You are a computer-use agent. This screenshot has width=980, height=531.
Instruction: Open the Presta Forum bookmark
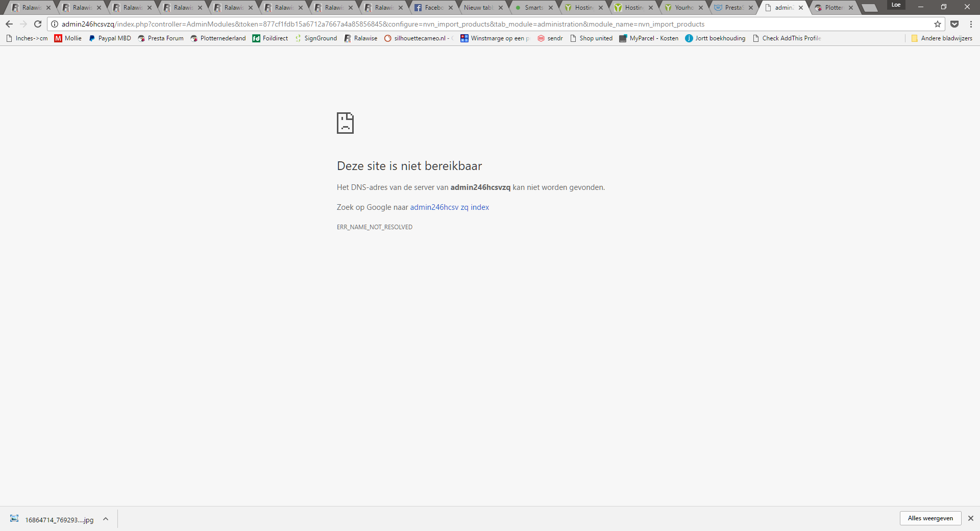(x=160, y=38)
